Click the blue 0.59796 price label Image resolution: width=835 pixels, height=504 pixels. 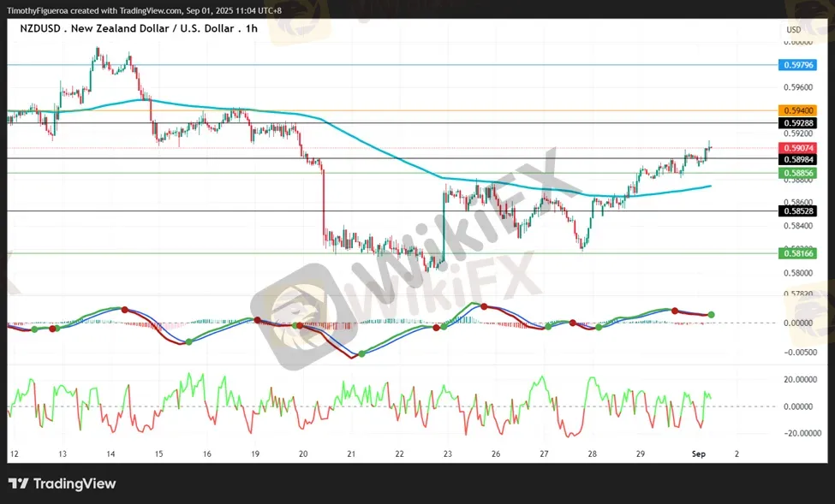point(796,65)
